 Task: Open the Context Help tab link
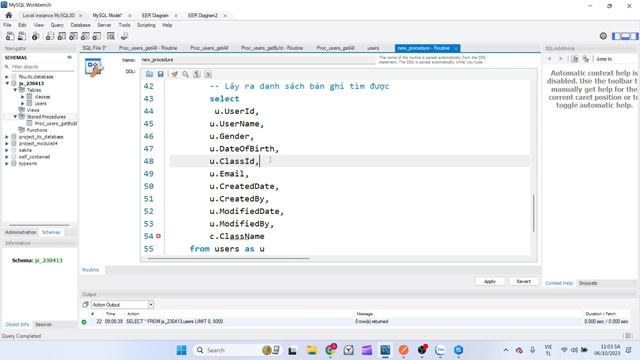(x=559, y=283)
